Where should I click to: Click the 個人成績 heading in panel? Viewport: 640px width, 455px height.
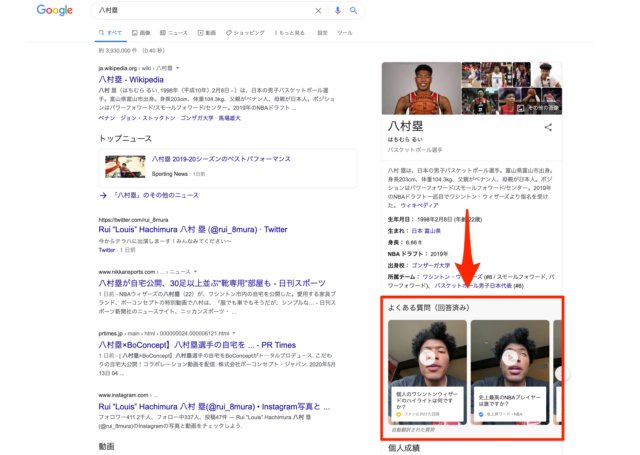click(404, 448)
